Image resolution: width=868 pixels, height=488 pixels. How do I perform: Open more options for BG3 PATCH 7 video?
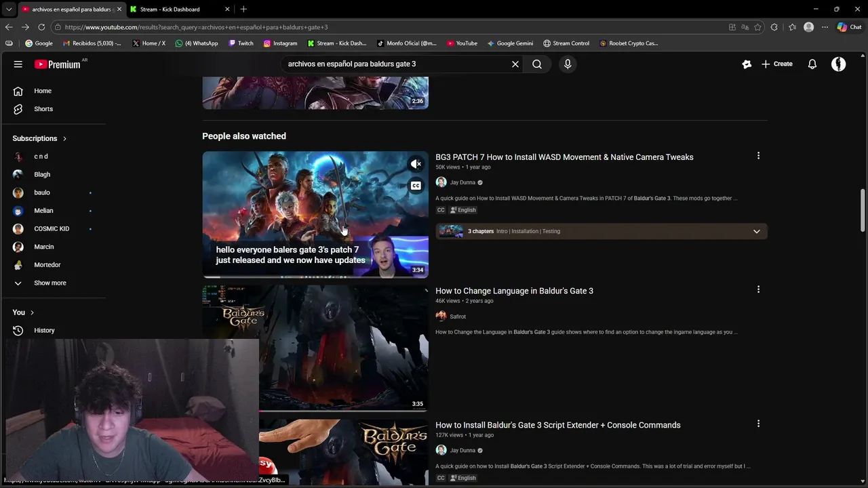pos(758,156)
